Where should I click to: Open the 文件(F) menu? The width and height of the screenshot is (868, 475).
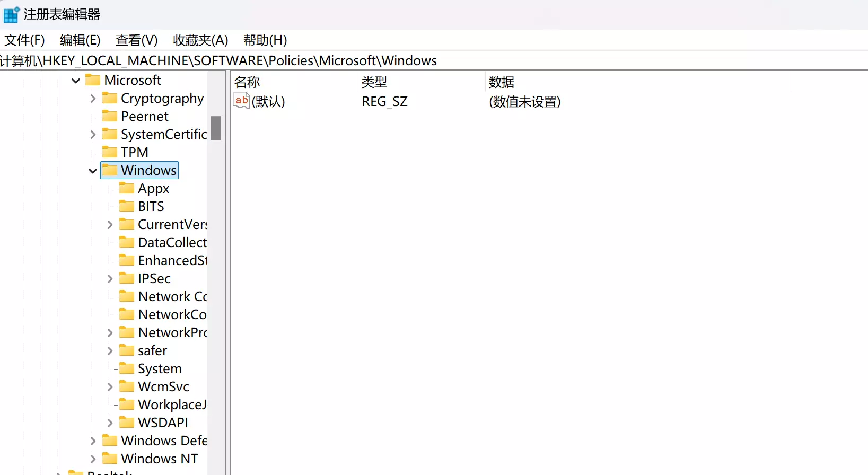pos(24,40)
